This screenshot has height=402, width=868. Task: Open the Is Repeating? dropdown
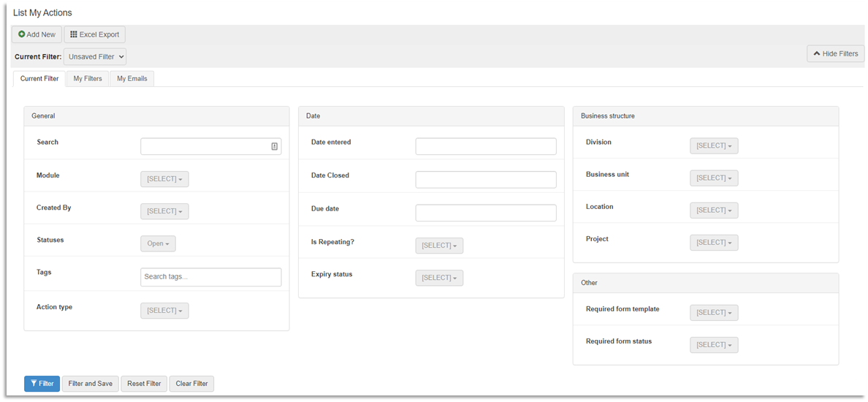pos(439,246)
